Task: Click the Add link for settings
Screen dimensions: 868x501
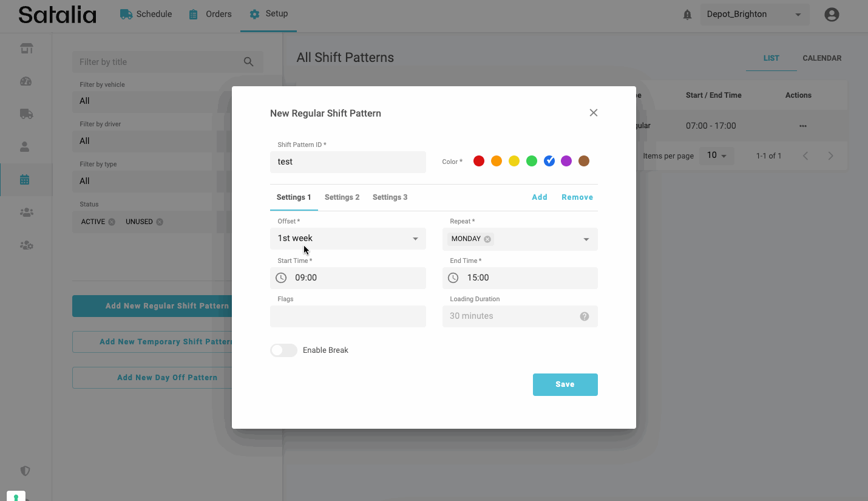Action: [x=539, y=197]
